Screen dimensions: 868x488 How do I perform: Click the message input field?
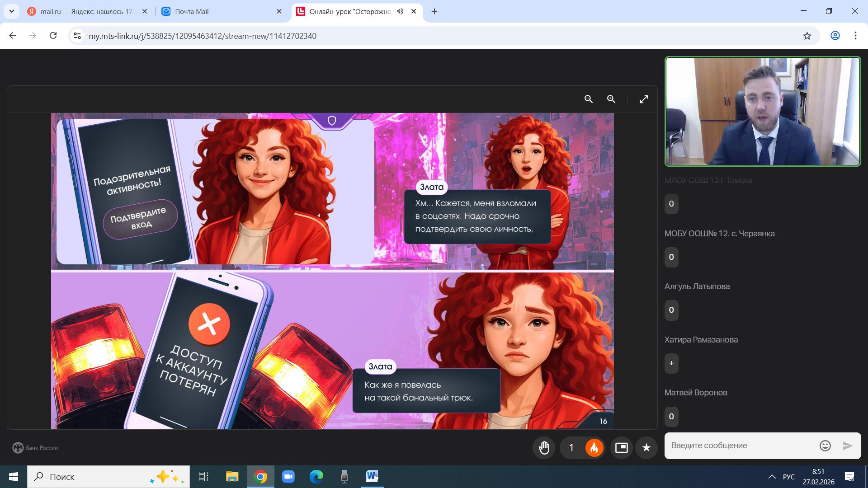point(741,446)
